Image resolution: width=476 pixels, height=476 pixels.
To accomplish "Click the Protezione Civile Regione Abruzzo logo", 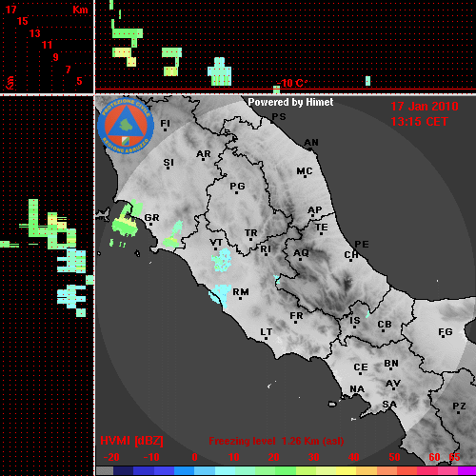I will point(126,126).
